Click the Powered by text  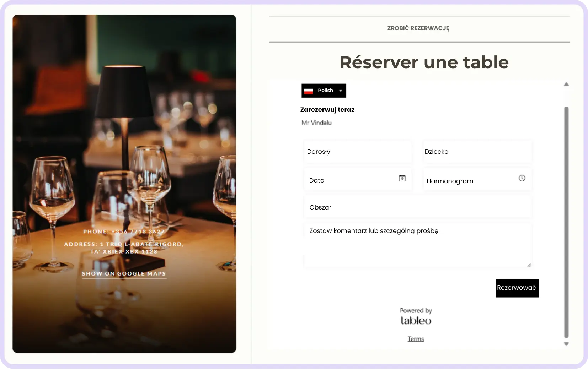point(416,311)
